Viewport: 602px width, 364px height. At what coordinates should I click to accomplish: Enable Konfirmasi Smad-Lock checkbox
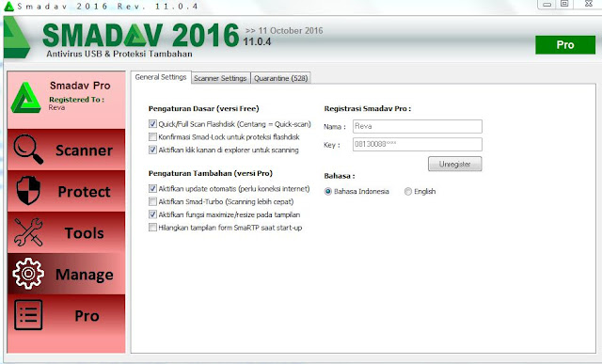pyautogui.click(x=152, y=136)
